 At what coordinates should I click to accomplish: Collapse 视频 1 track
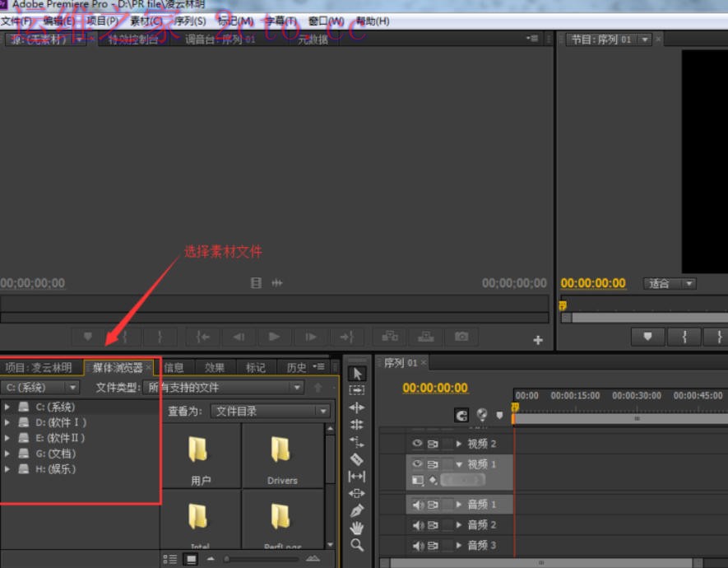tap(459, 464)
